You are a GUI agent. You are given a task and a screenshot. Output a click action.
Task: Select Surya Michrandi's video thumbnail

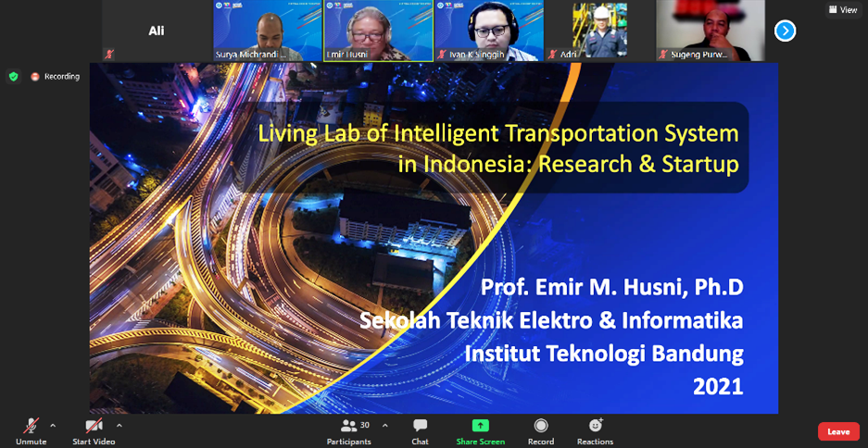tap(268, 31)
